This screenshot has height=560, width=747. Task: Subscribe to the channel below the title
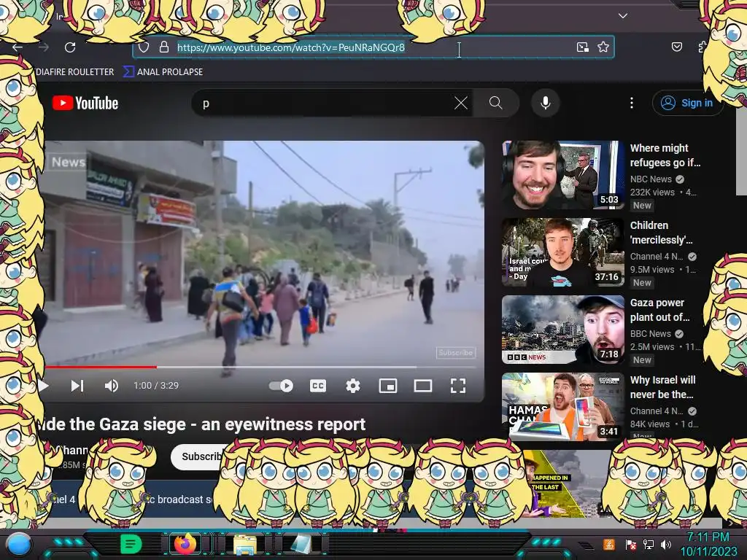tap(198, 456)
